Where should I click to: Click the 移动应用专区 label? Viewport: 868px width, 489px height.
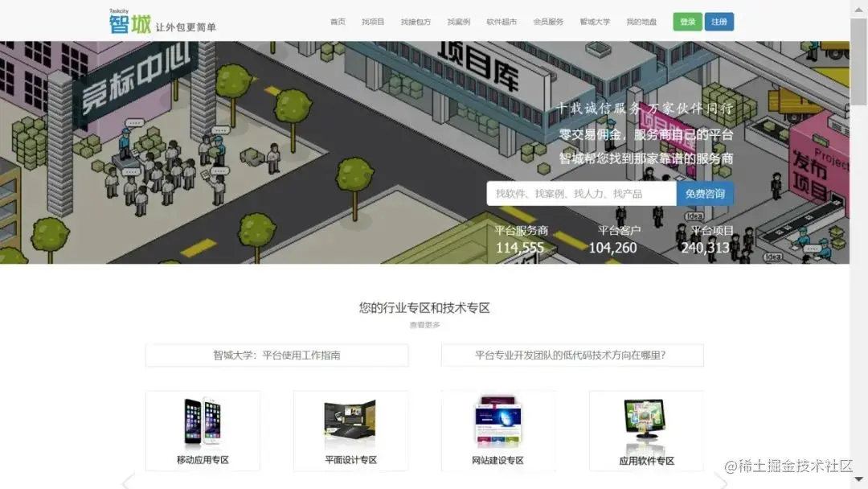(203, 460)
